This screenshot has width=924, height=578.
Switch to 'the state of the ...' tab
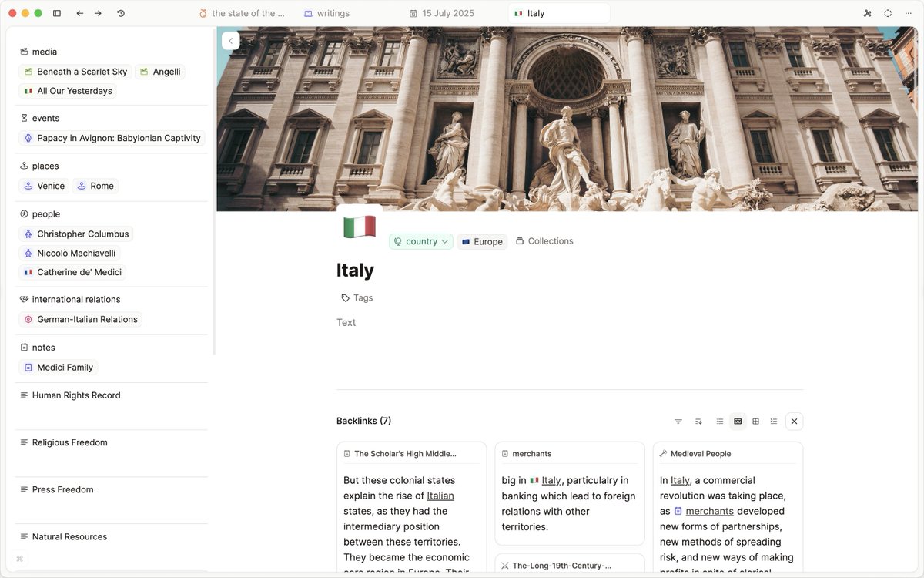coord(242,13)
